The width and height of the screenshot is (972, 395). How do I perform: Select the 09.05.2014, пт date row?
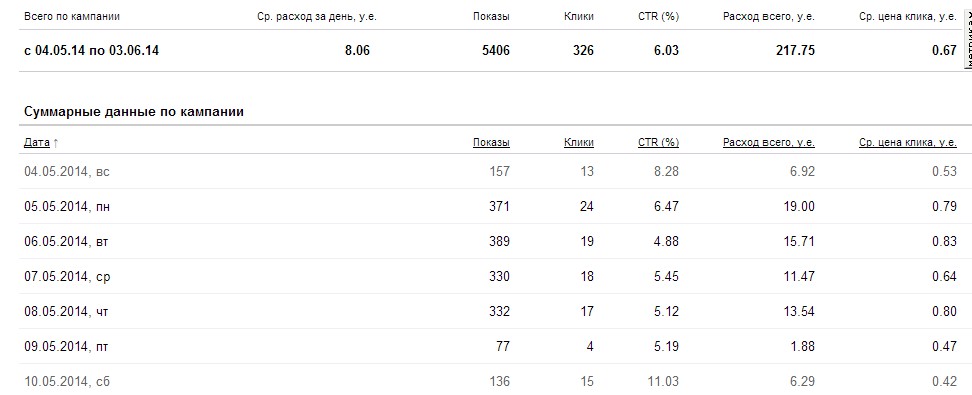(x=490, y=346)
